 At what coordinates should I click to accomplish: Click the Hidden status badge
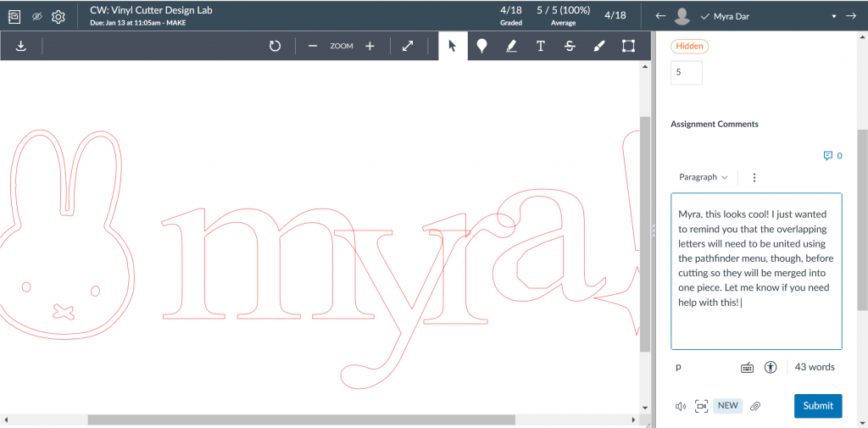point(689,47)
